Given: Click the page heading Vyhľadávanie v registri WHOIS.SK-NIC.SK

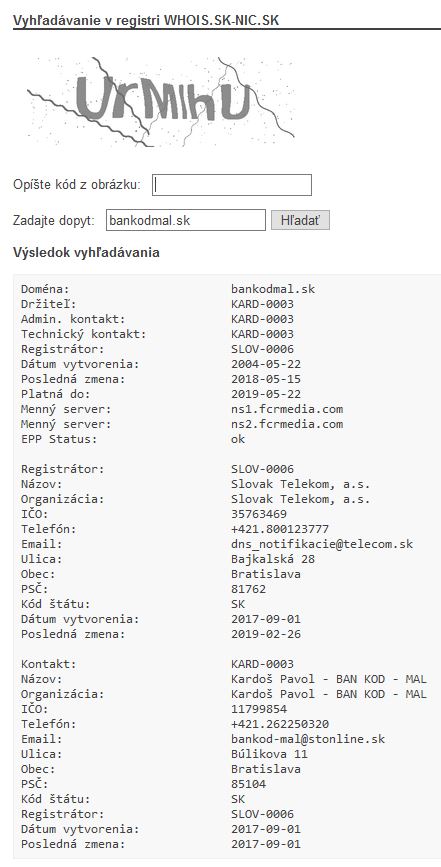Looking at the screenshot, I should pos(146,20).
